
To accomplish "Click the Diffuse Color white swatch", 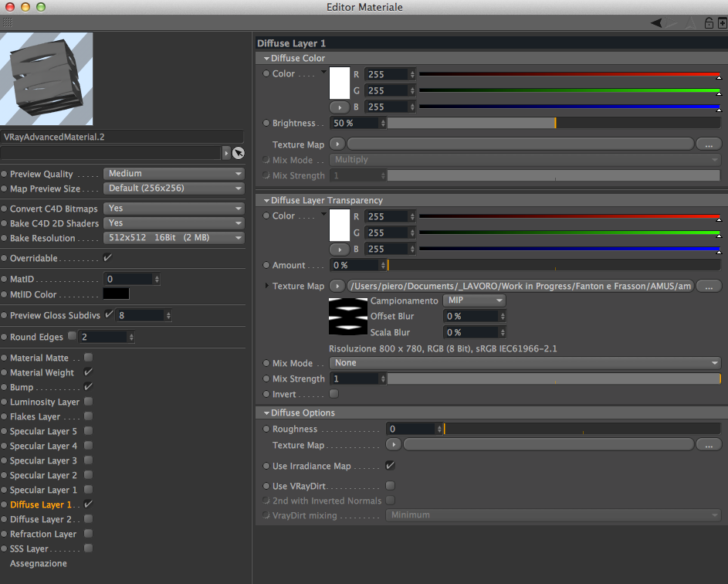I will point(340,83).
